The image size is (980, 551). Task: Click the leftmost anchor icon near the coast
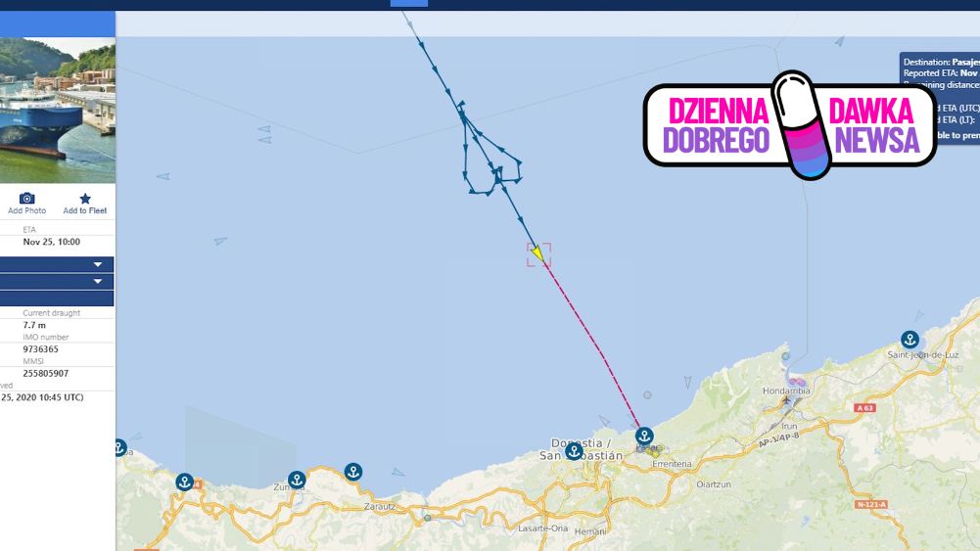(184, 482)
